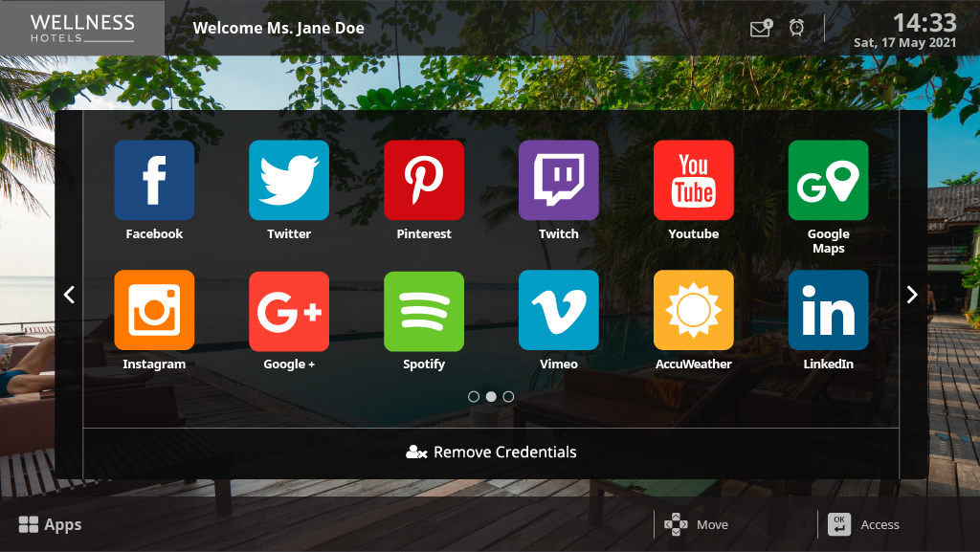The image size is (980, 552).
Task: Go to first page indicator dot
Action: pos(474,396)
